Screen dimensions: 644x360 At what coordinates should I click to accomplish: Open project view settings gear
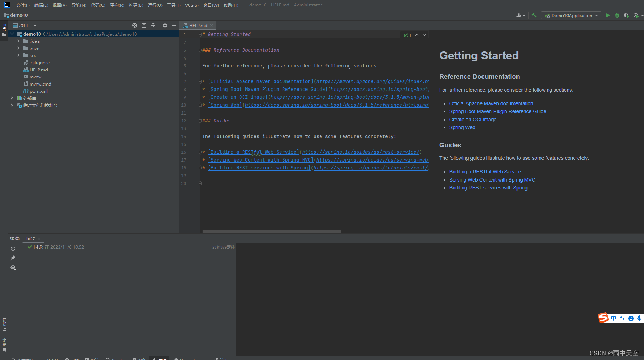pyautogui.click(x=165, y=25)
